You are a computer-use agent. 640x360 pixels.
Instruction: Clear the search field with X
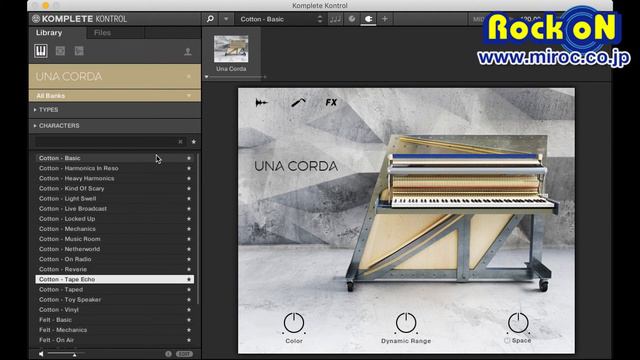(180, 142)
